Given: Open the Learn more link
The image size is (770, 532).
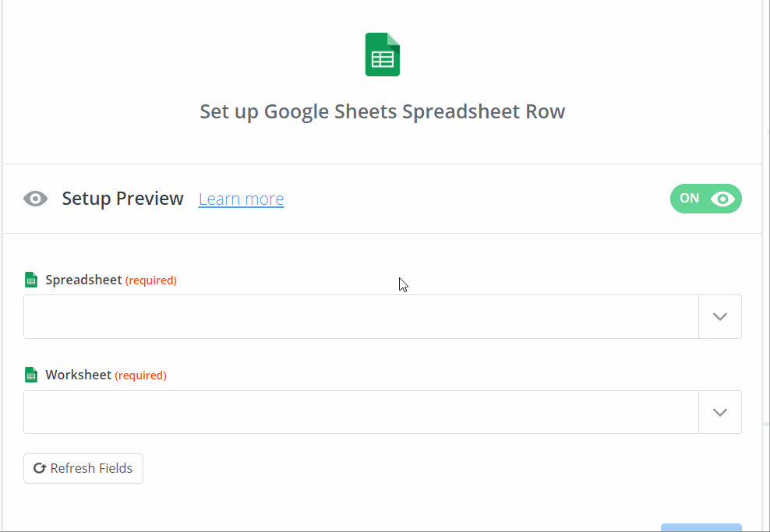Looking at the screenshot, I should (241, 199).
